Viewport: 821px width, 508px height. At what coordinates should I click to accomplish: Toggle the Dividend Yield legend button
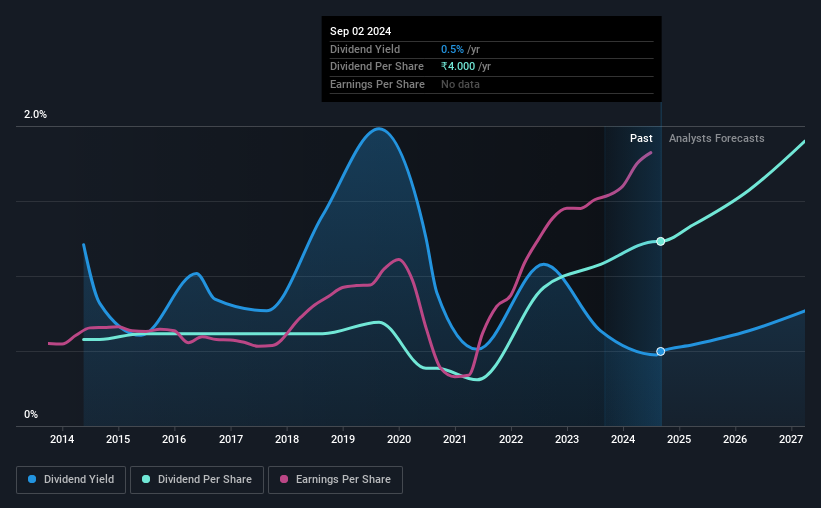71,479
